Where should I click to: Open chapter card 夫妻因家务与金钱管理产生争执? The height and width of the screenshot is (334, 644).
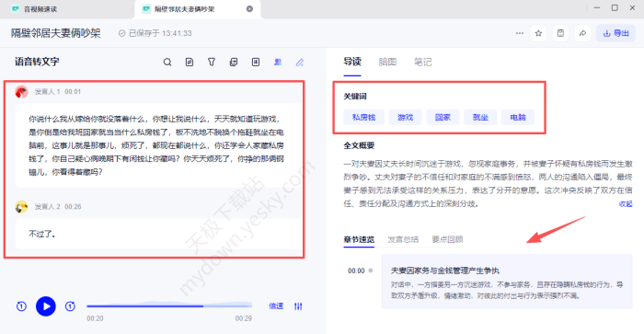pyautogui.click(x=507, y=282)
